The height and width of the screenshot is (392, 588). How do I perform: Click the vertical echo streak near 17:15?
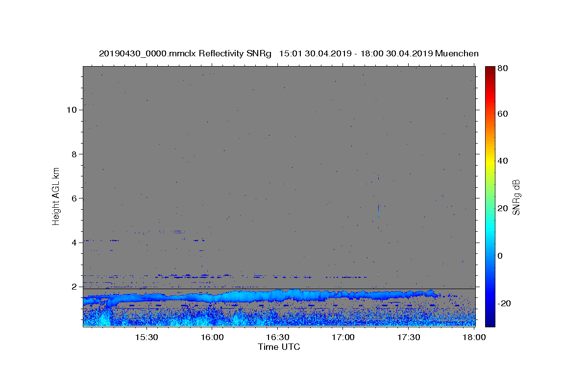click(x=378, y=210)
